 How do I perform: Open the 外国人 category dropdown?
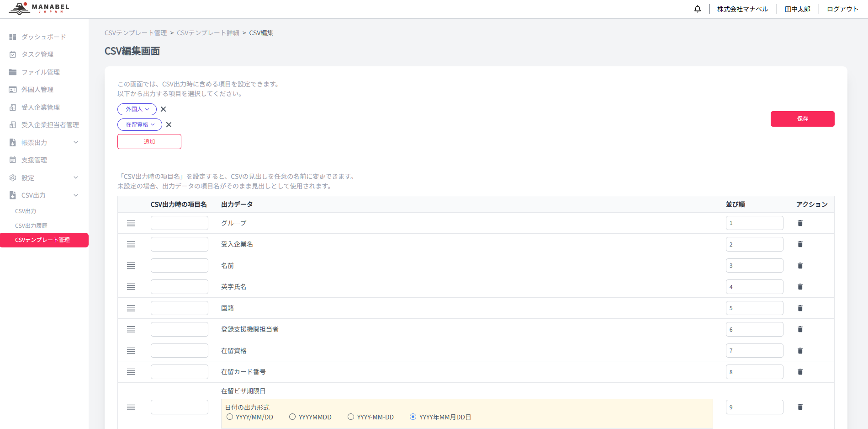click(137, 109)
